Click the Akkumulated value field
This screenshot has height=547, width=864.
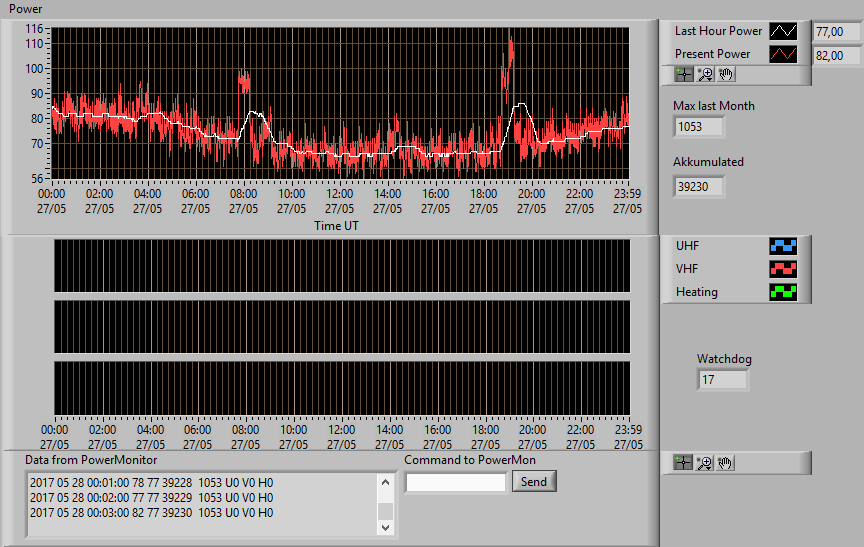click(699, 187)
